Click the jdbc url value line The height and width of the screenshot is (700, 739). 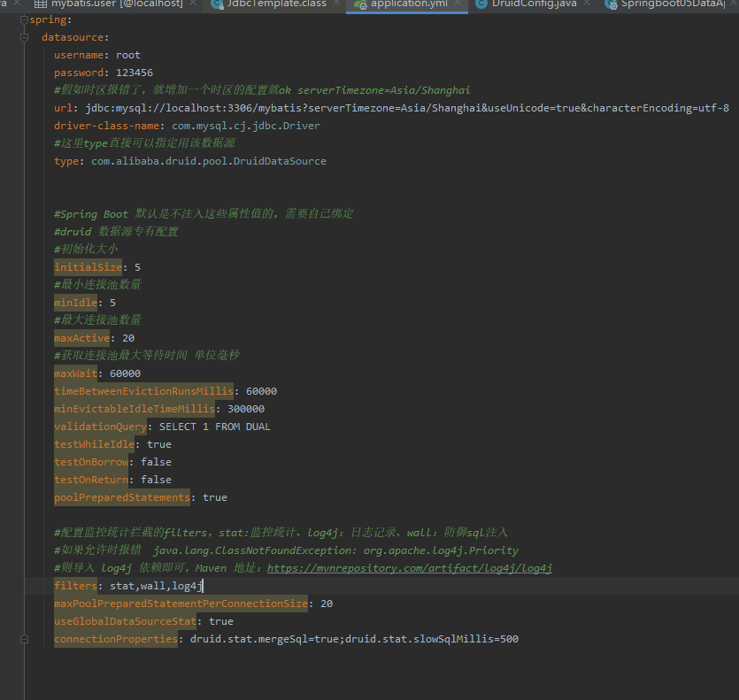pos(407,108)
